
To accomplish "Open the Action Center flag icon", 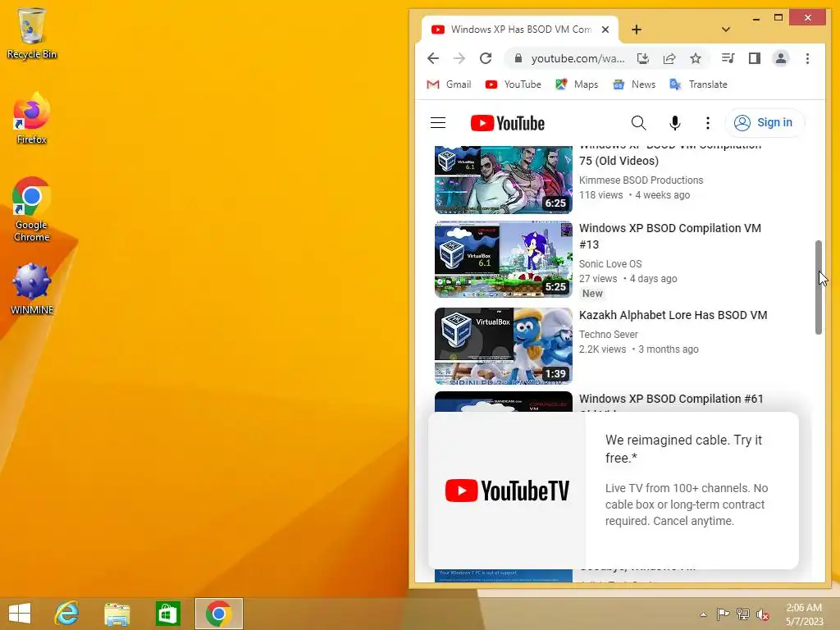I will tap(724, 614).
